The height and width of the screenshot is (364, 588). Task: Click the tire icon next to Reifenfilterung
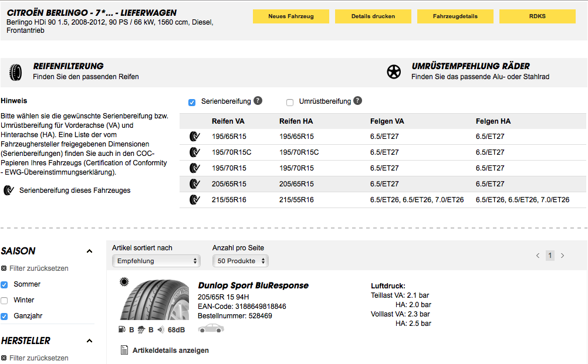point(15,72)
